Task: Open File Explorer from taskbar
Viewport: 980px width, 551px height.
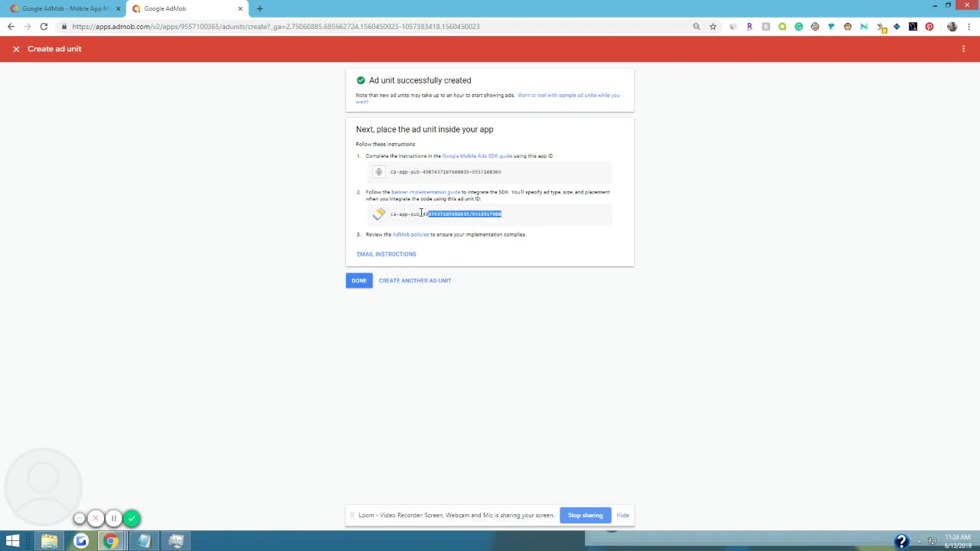Action: (x=49, y=541)
